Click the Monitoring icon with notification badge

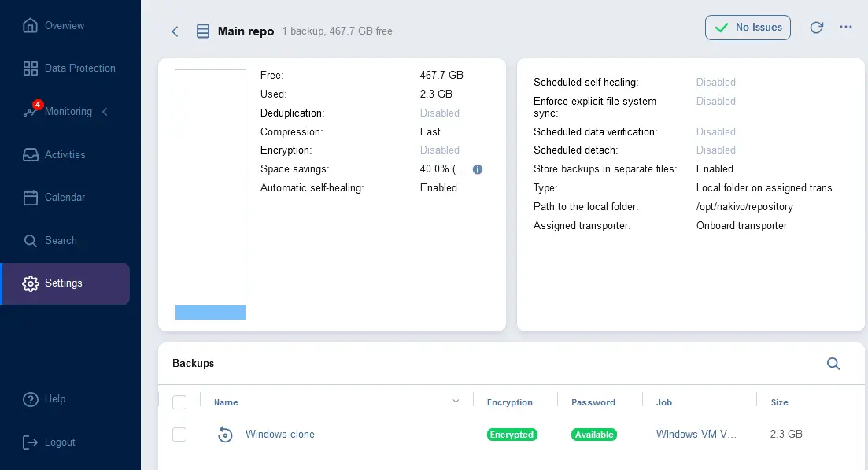pos(31,111)
